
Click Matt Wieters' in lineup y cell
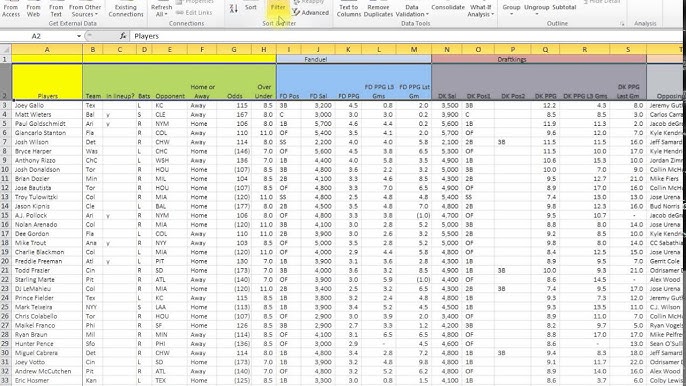click(120, 115)
